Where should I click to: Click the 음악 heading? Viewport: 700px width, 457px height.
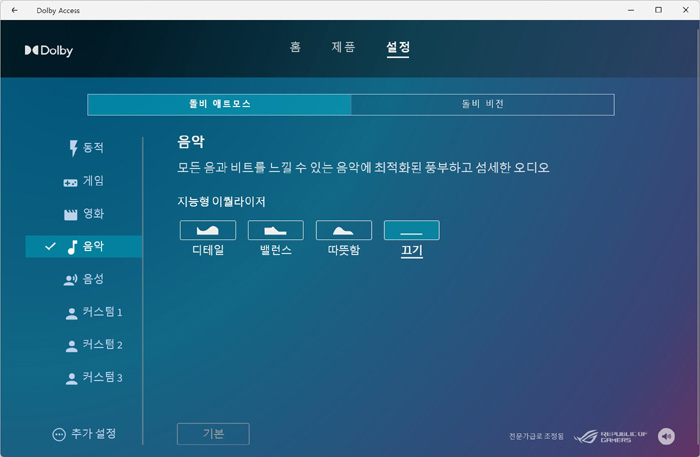[x=191, y=141]
